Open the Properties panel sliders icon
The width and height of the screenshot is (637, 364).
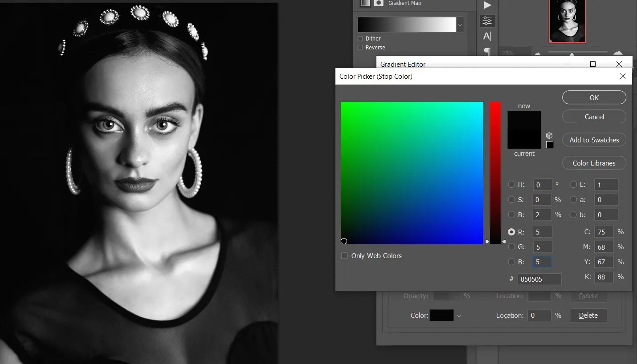click(487, 21)
